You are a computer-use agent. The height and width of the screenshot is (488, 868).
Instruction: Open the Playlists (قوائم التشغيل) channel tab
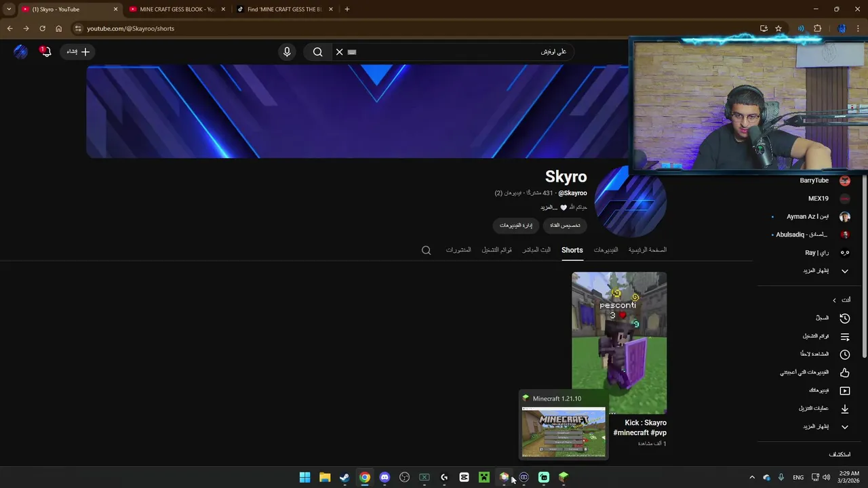(x=496, y=250)
